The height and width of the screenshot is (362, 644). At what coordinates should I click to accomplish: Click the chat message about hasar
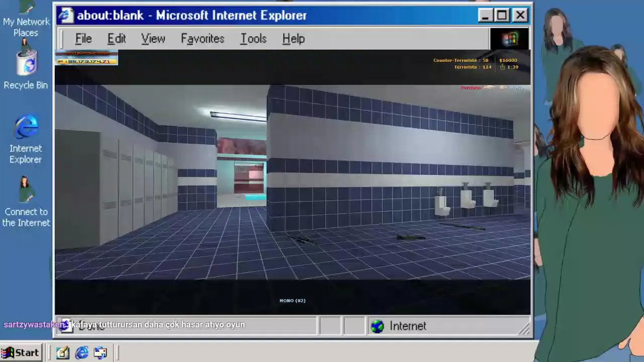158,325
